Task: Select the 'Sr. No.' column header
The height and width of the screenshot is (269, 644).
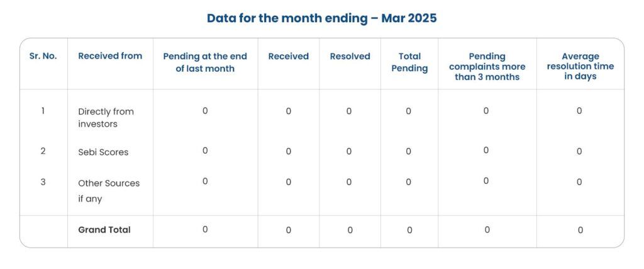Action: tap(43, 56)
